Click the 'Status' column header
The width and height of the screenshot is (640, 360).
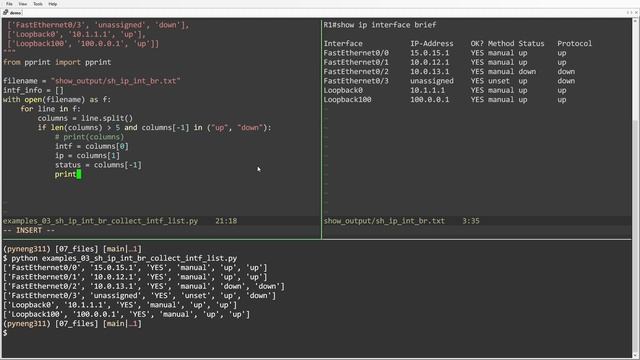531,44
